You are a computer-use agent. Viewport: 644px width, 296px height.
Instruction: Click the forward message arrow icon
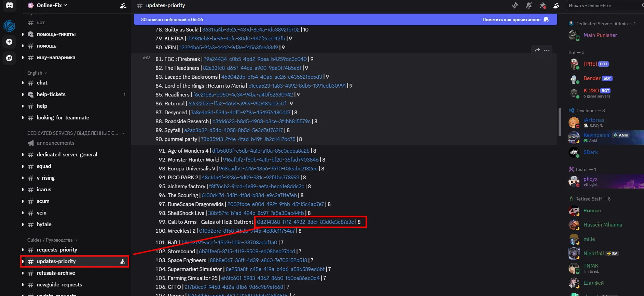click(x=537, y=51)
